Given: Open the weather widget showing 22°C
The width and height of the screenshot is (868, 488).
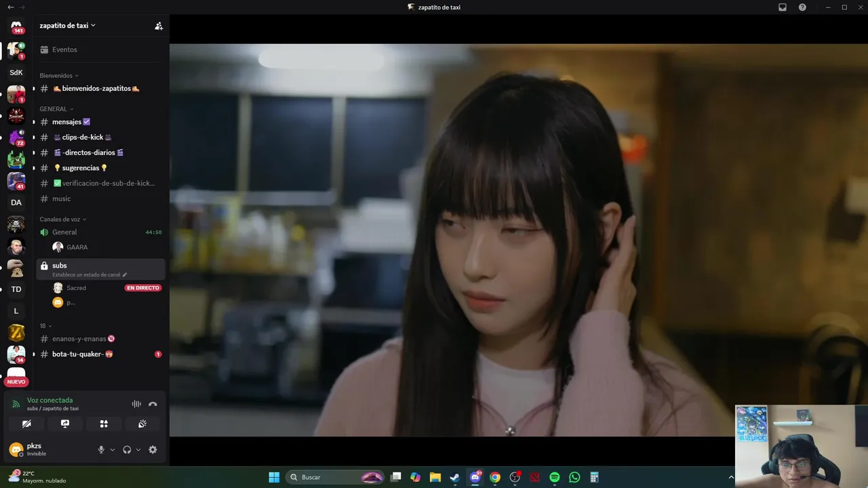Looking at the screenshot, I should 37,477.
